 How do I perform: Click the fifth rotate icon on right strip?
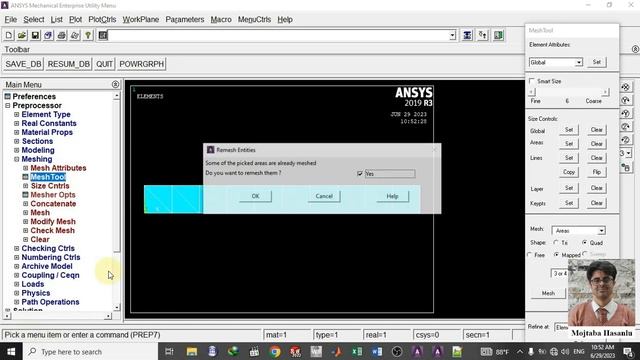pyautogui.click(x=626, y=140)
